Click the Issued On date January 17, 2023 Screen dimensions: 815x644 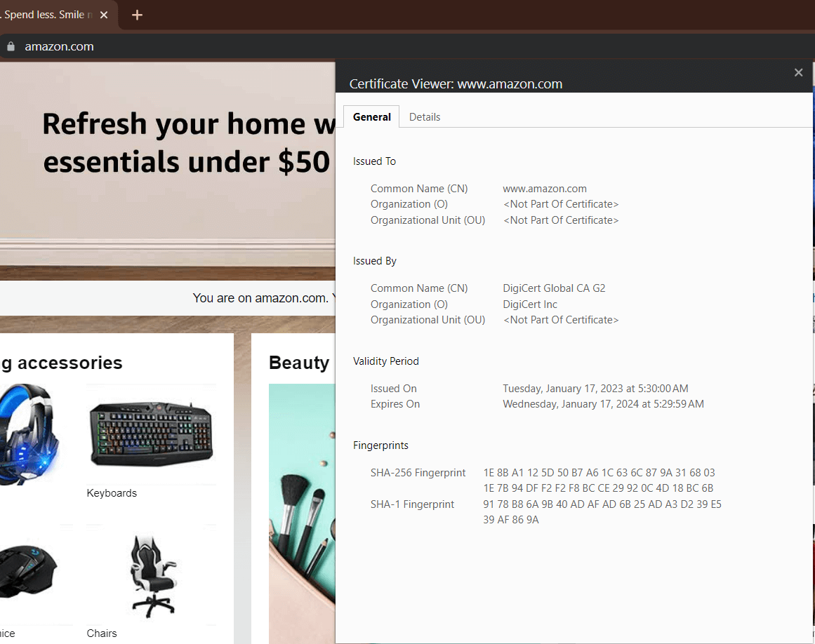595,389
